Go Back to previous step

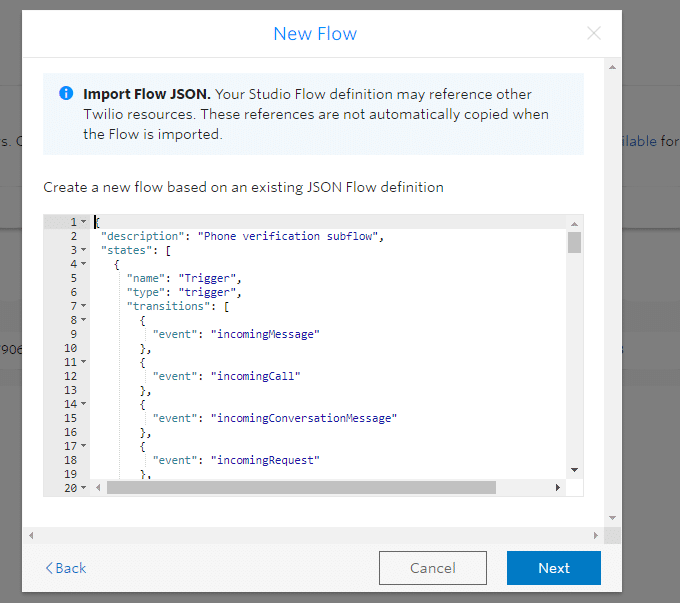(x=66, y=568)
